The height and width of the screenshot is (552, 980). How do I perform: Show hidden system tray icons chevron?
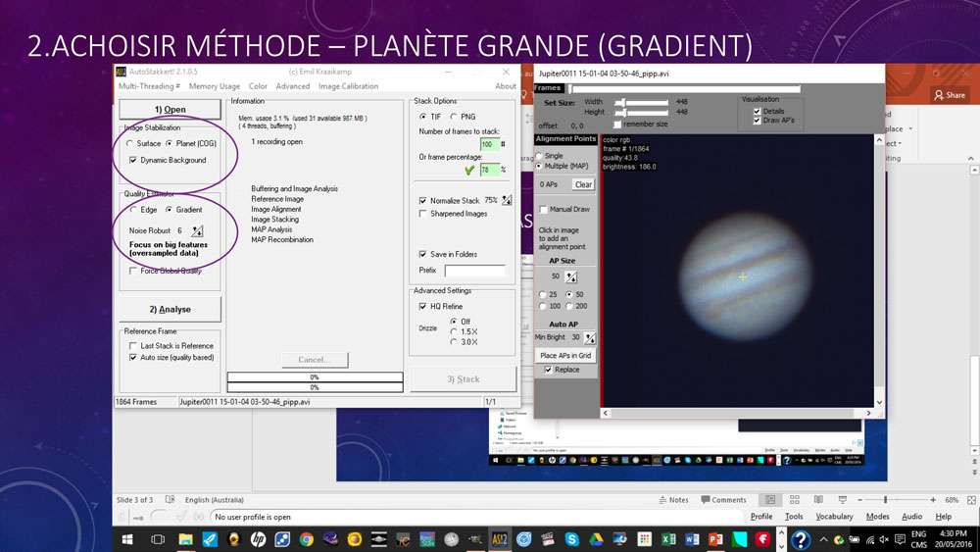[824, 539]
